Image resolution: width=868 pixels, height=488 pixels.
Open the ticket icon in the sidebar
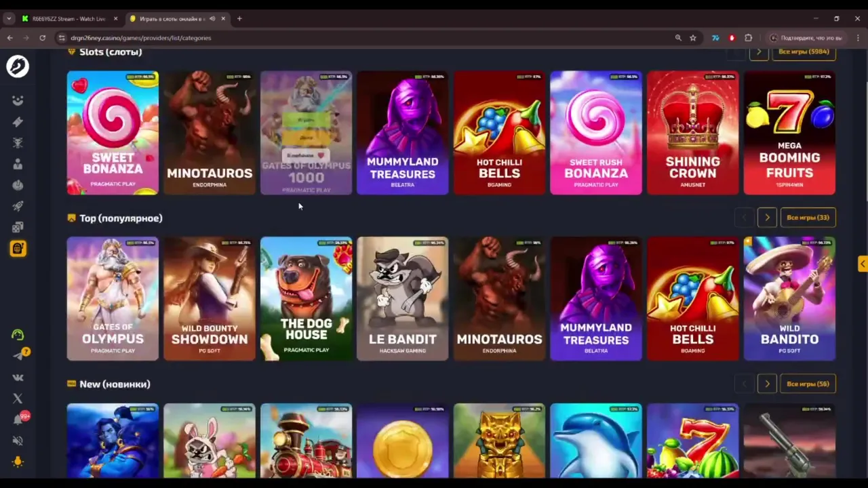[18, 122]
